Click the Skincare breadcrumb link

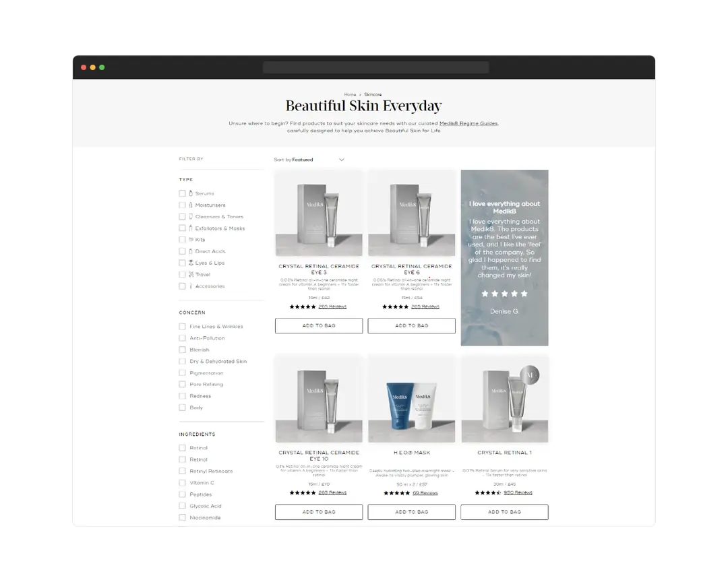coord(373,94)
